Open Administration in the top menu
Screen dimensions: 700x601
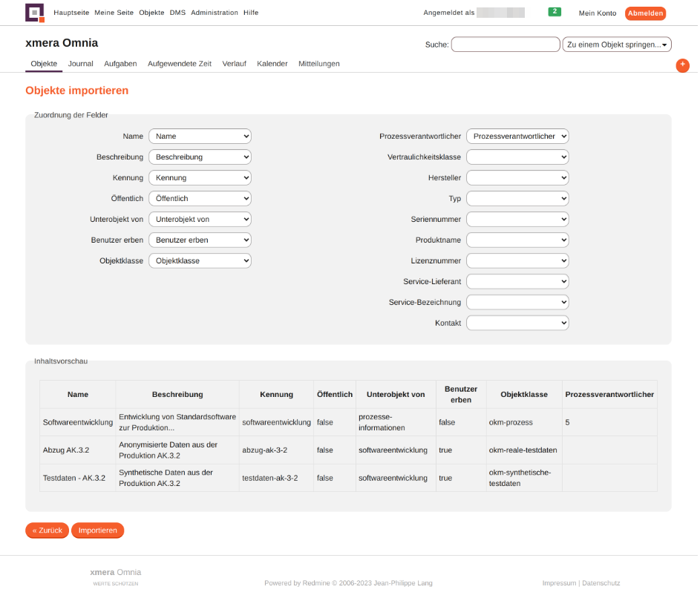point(215,13)
